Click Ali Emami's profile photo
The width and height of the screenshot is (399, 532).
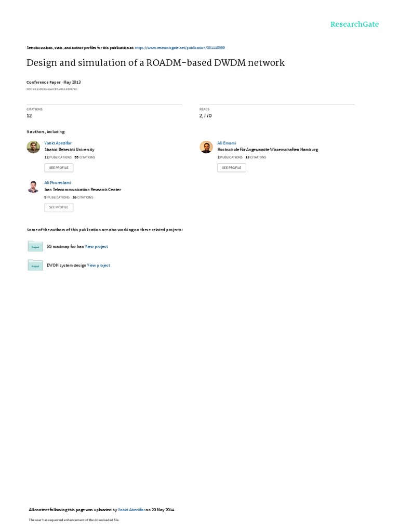tap(206, 147)
